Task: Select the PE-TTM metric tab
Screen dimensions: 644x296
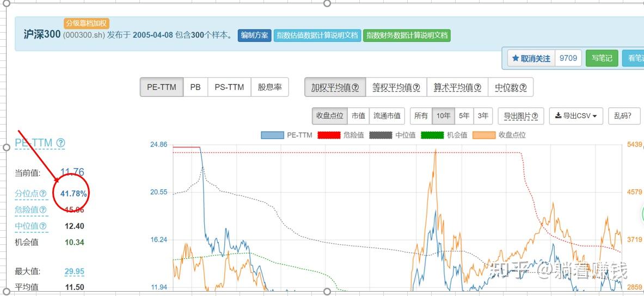Action: pyautogui.click(x=162, y=87)
